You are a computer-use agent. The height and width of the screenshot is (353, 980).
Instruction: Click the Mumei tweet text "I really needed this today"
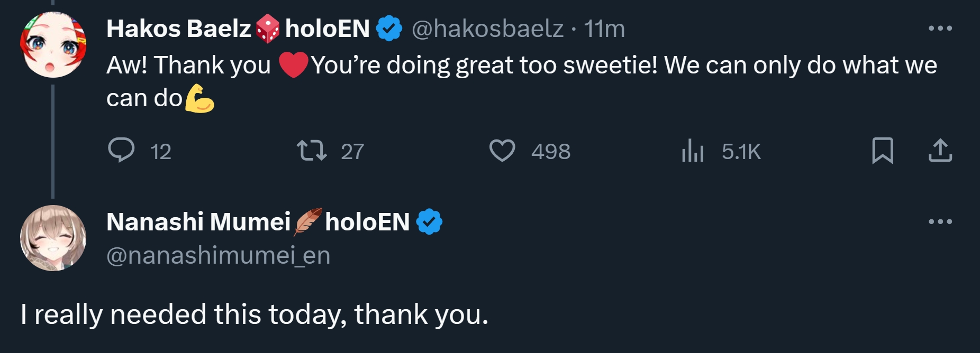click(254, 314)
